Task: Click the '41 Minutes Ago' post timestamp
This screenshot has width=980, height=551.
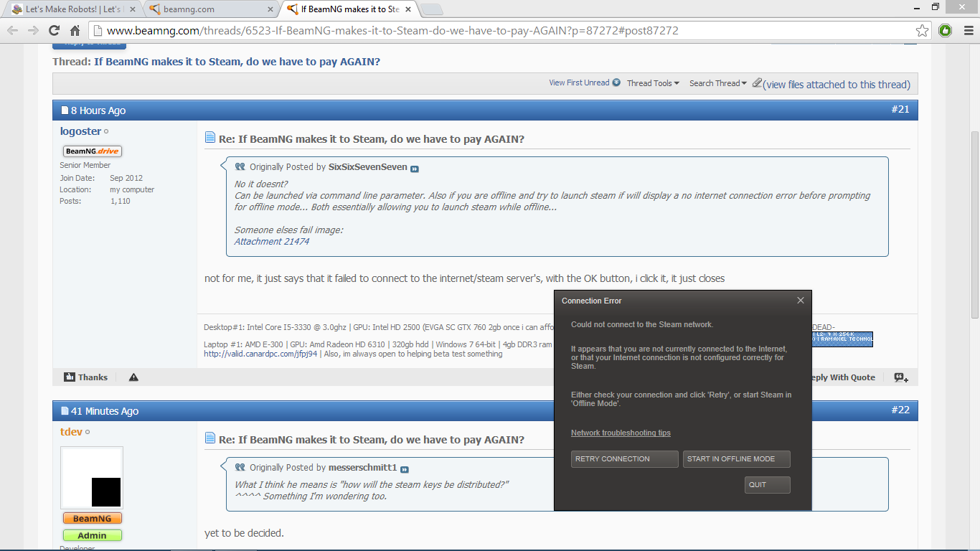Action: 105,411
